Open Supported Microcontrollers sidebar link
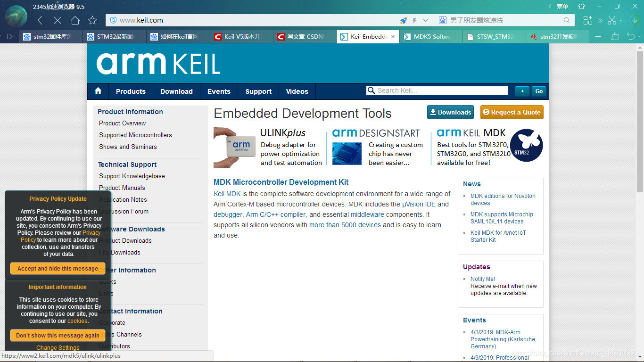Viewport: 644px width, 362px height. click(135, 135)
